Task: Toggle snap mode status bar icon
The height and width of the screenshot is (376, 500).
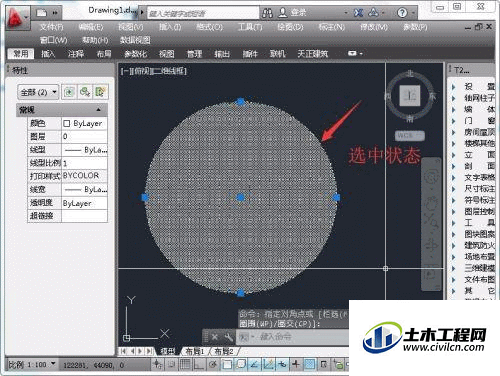Action: 171,364
